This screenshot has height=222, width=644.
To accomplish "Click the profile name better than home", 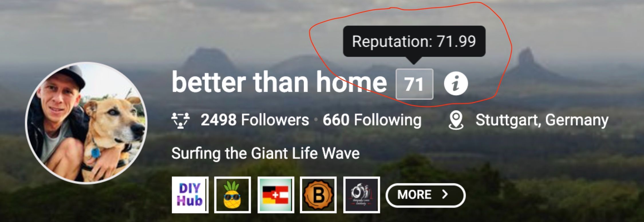I will pos(279,82).
